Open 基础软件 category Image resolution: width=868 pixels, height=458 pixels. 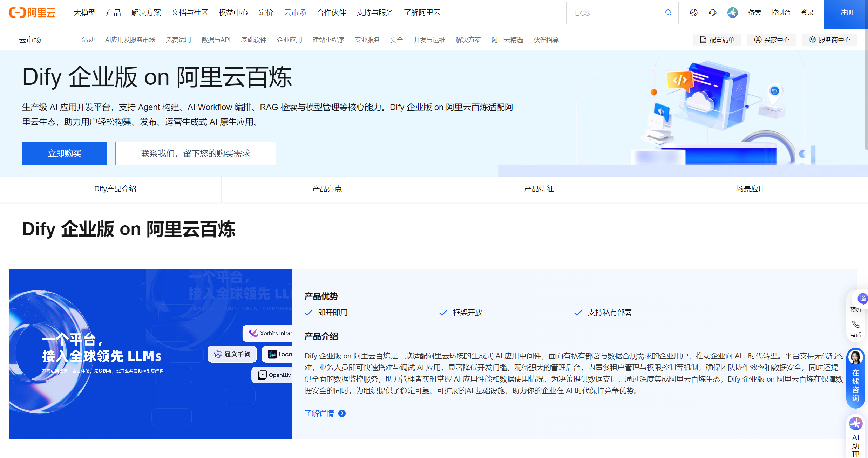[254, 40]
